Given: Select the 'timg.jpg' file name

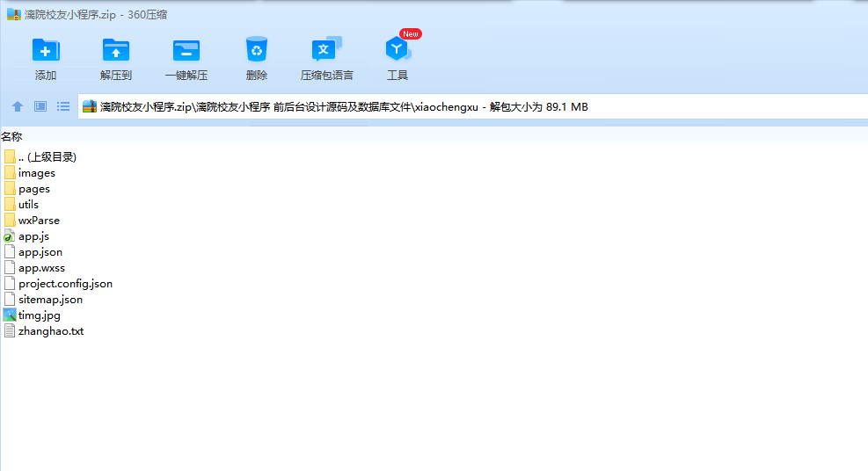Looking at the screenshot, I should [x=40, y=315].
